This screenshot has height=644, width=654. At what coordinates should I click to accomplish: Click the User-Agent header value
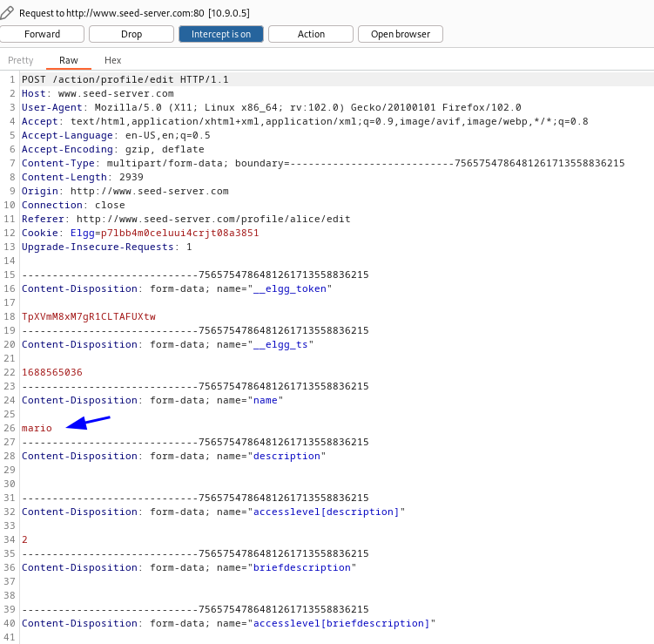click(x=307, y=108)
